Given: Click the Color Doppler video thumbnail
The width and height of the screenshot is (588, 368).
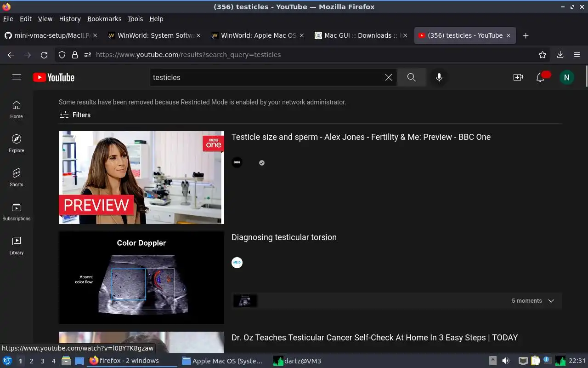Looking at the screenshot, I should click(141, 278).
